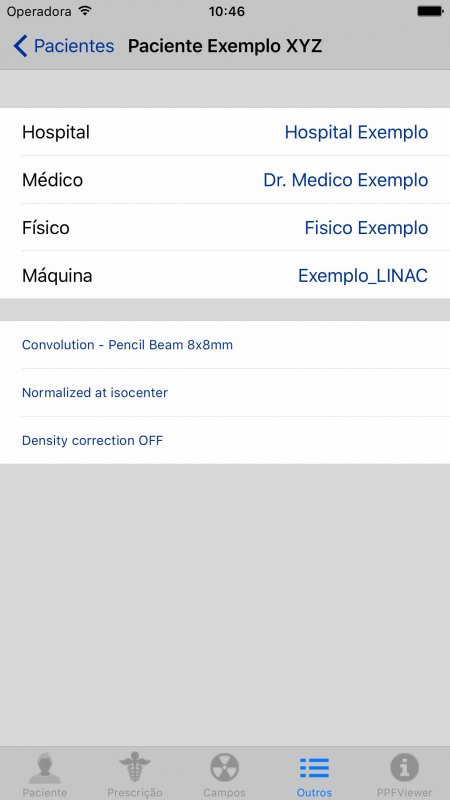Tap the Wi-Fi status icon
The height and width of the screenshot is (800, 450).
point(86,11)
